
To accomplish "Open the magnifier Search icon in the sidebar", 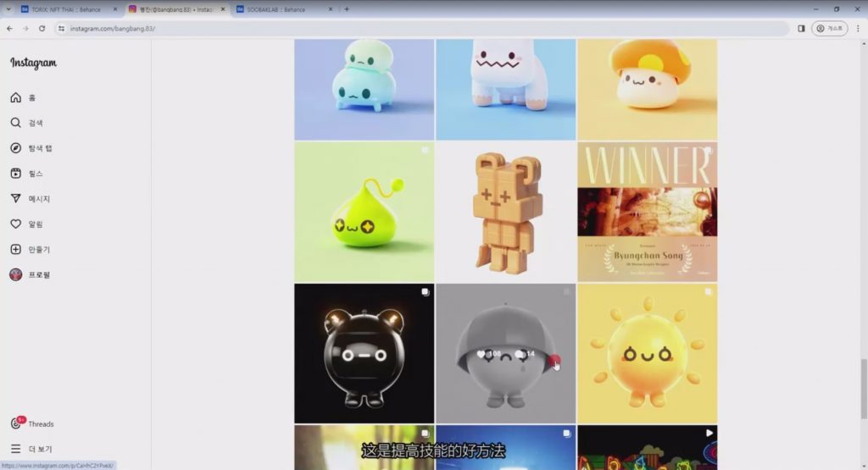I will 15,123.
